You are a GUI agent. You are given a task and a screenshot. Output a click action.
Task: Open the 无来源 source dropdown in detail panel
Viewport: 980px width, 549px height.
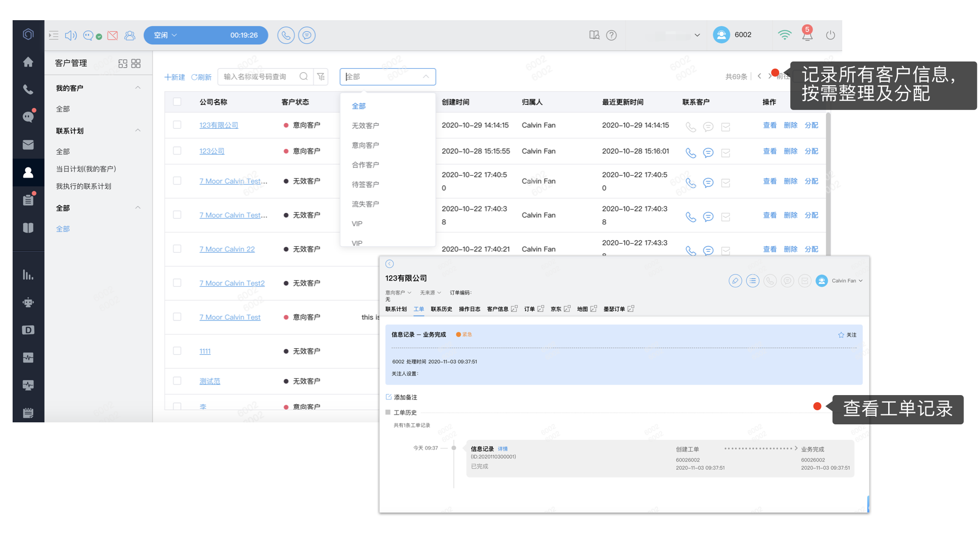[x=430, y=293]
